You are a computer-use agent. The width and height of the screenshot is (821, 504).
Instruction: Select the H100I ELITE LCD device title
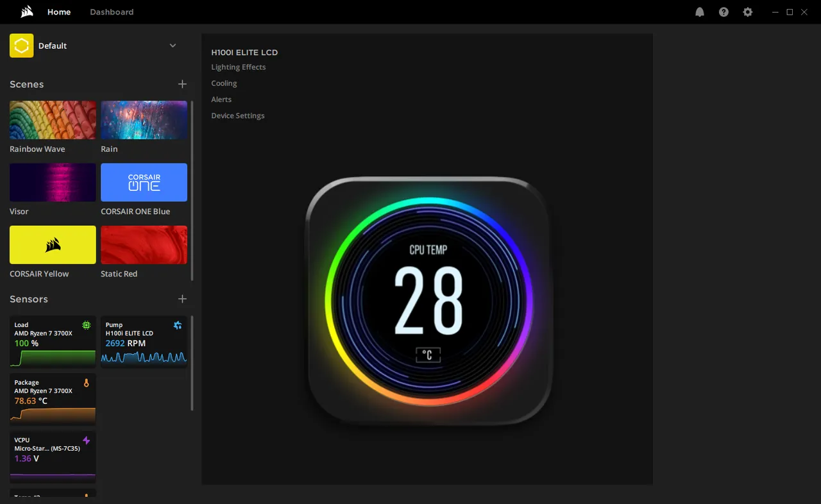point(244,53)
